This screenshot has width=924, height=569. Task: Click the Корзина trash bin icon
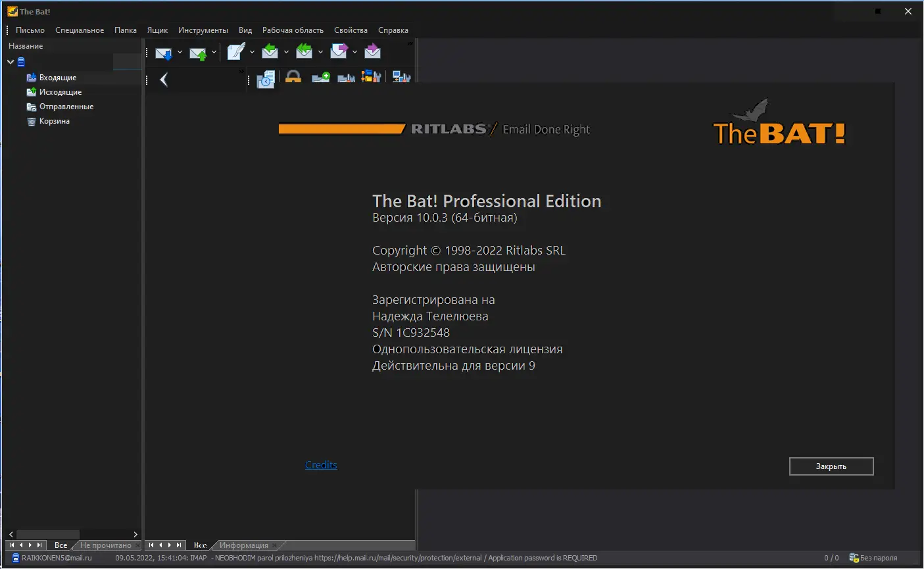(x=32, y=121)
